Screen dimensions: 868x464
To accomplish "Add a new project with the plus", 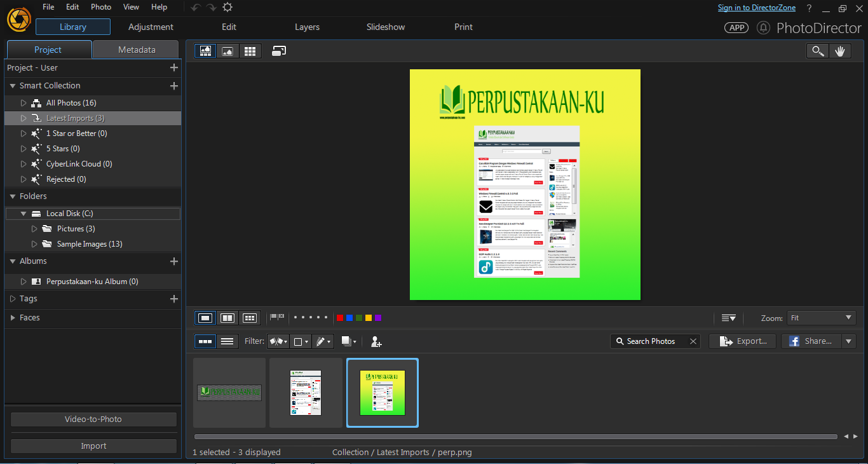I will [x=174, y=67].
